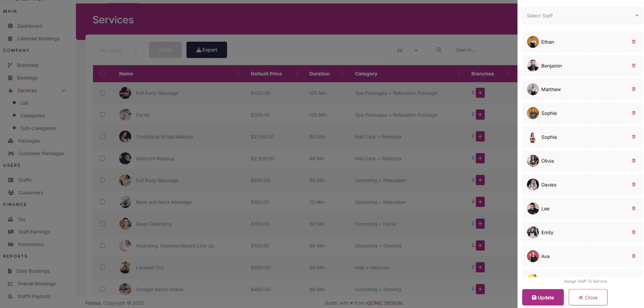Switch to the Sub-Categories page

(x=38, y=128)
